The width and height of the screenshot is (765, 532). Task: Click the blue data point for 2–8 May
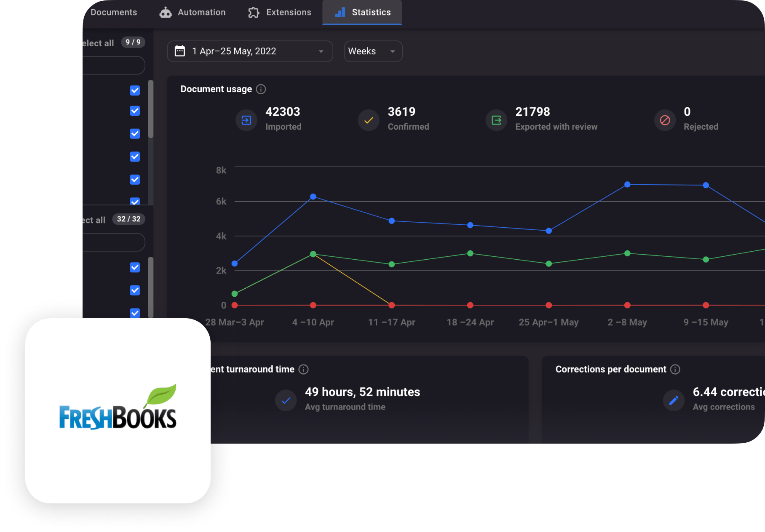tap(627, 184)
